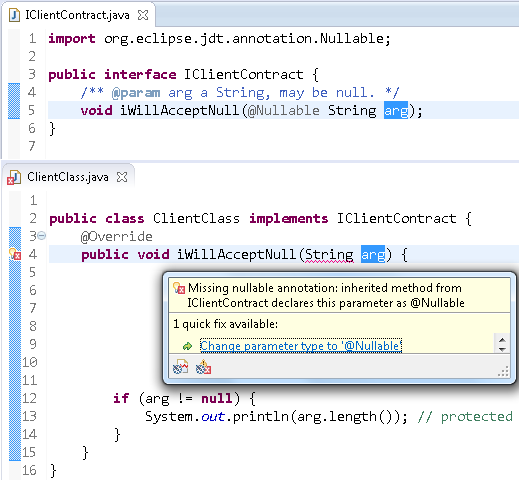519x480 pixels.
Task: Click the underlined 'String' parameter type
Action: tap(329, 255)
